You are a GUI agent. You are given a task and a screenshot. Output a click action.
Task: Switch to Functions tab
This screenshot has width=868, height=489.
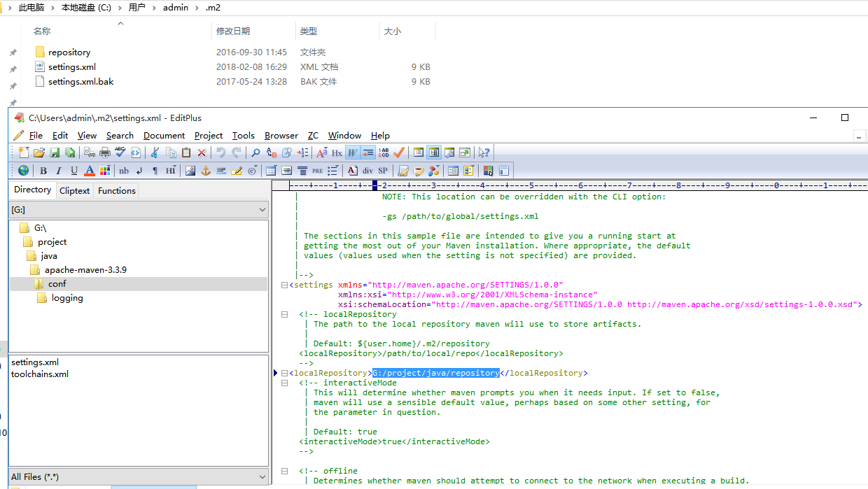117,190
